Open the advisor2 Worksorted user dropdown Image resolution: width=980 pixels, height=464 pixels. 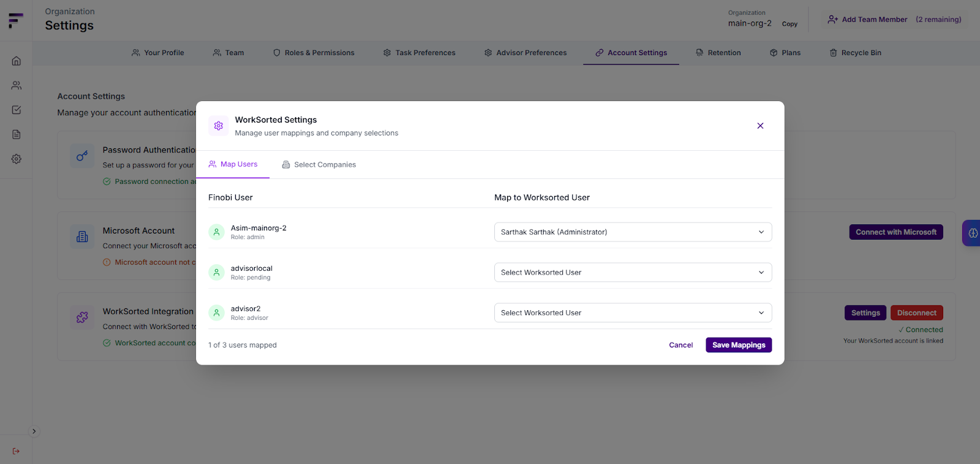point(633,313)
